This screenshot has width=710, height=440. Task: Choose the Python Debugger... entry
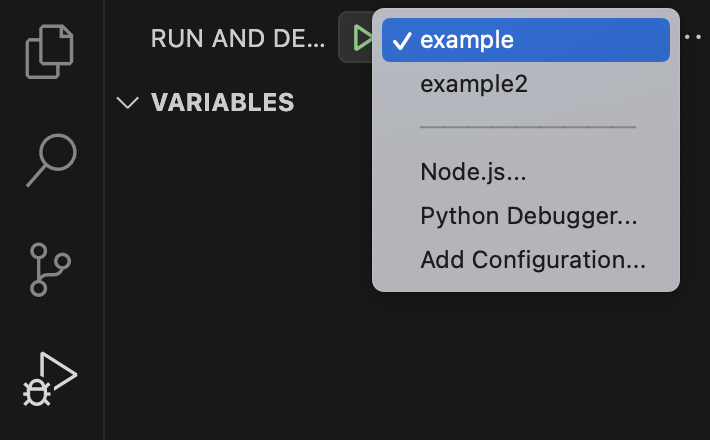(526, 215)
